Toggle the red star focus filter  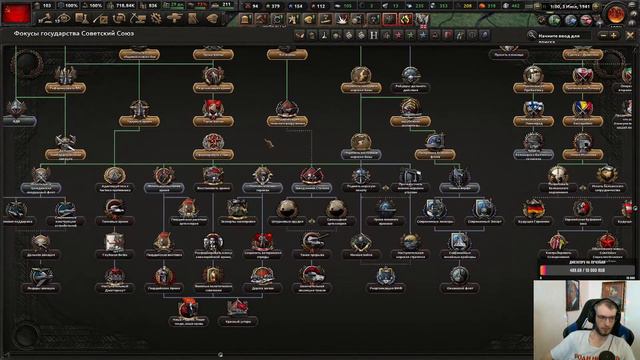[398, 36]
